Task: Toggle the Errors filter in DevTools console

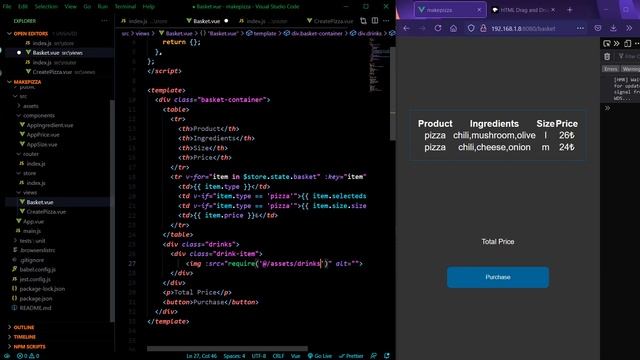Action: pyautogui.click(x=611, y=69)
